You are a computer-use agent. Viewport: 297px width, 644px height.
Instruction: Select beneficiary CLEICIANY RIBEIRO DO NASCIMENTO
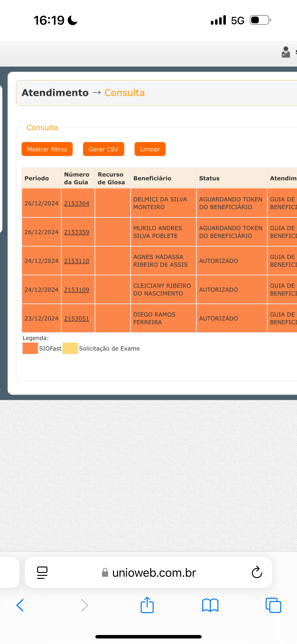pyautogui.click(x=162, y=290)
